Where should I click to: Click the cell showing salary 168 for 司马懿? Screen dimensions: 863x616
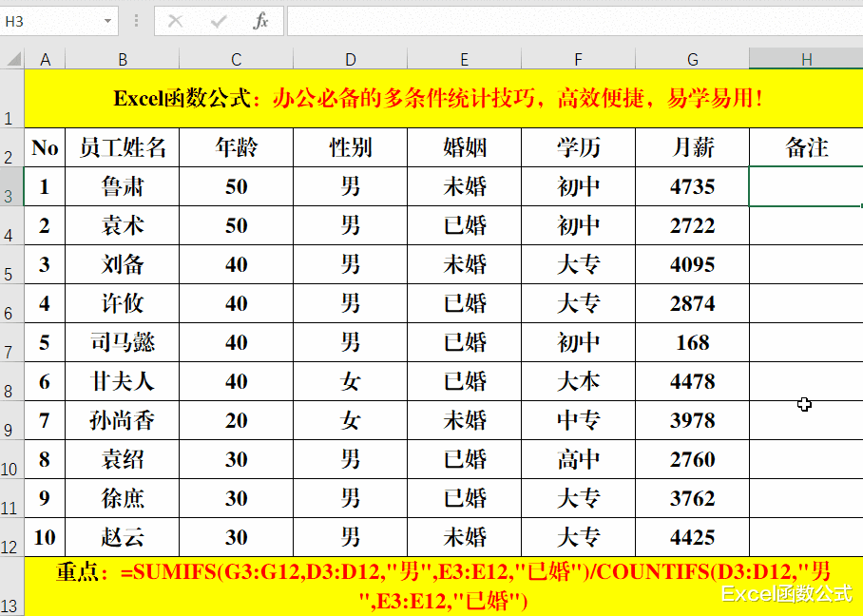pos(692,342)
